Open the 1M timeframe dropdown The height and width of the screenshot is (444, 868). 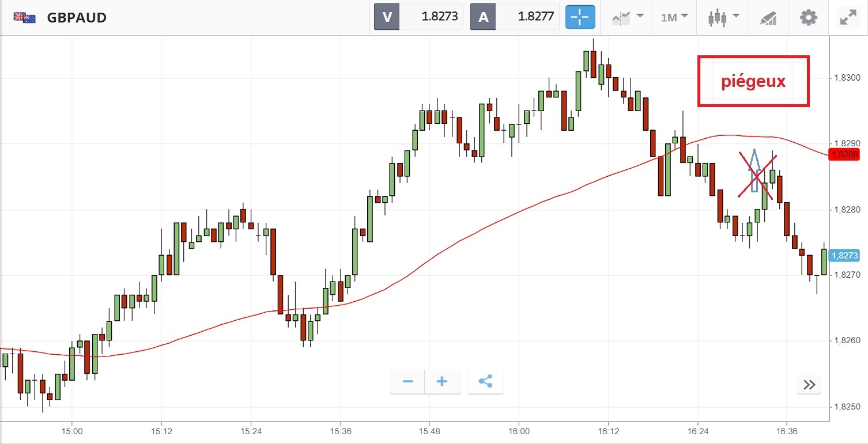[x=674, y=17]
